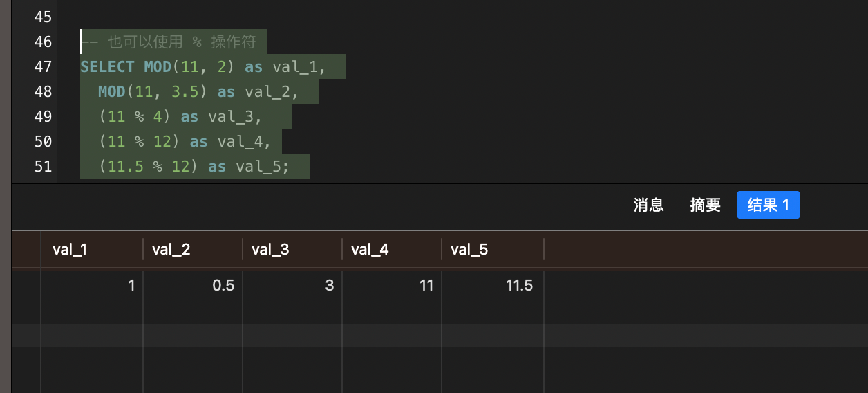Select the 11.5 result cell

click(493, 285)
